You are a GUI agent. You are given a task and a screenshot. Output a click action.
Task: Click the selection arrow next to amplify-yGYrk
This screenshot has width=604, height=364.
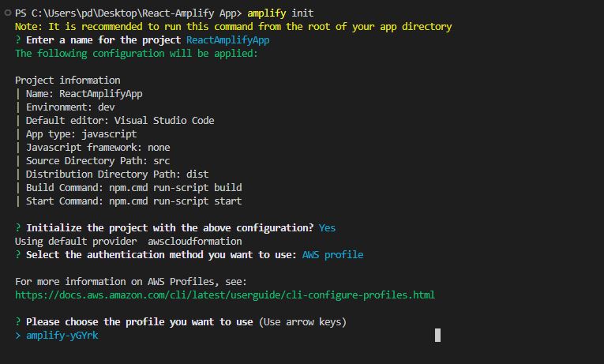tap(18, 336)
